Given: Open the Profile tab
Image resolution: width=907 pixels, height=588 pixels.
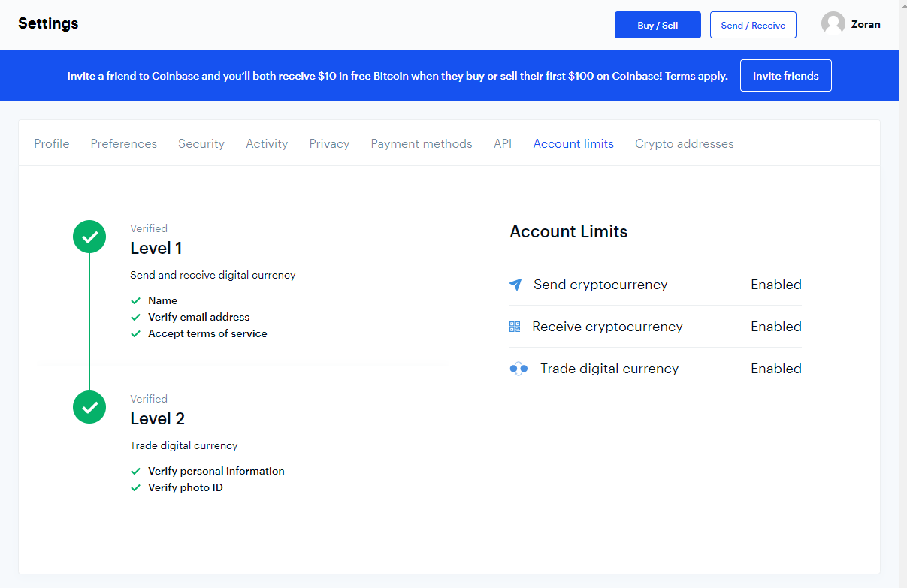Looking at the screenshot, I should pos(52,143).
